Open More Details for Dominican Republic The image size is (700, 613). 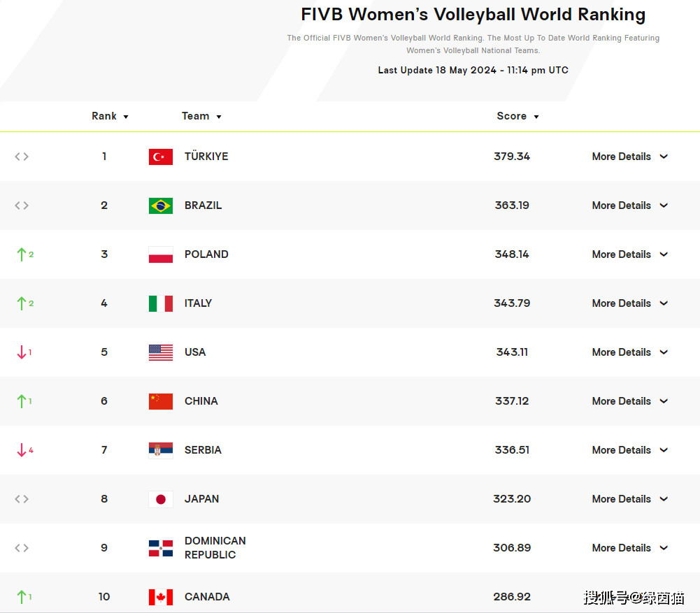pos(630,548)
